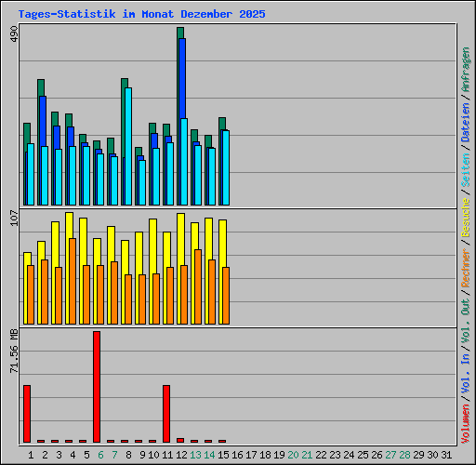Click day label '18' on the x-axis
The height and width of the screenshot is (465, 476).
(265, 455)
